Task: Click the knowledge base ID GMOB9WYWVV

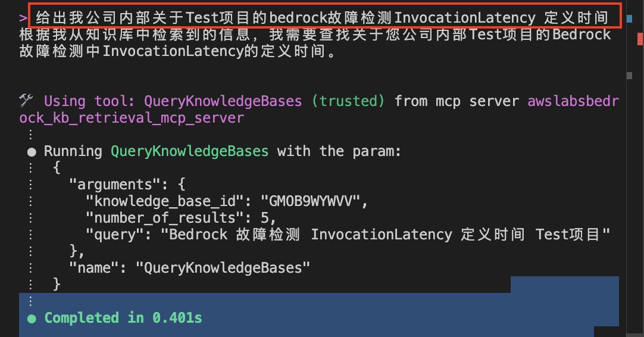Action: (x=310, y=201)
